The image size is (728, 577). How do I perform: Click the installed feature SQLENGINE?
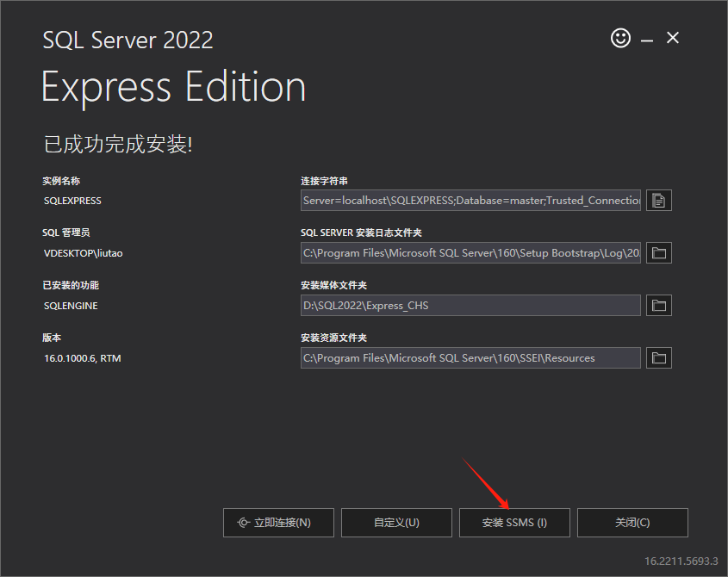[x=71, y=306]
